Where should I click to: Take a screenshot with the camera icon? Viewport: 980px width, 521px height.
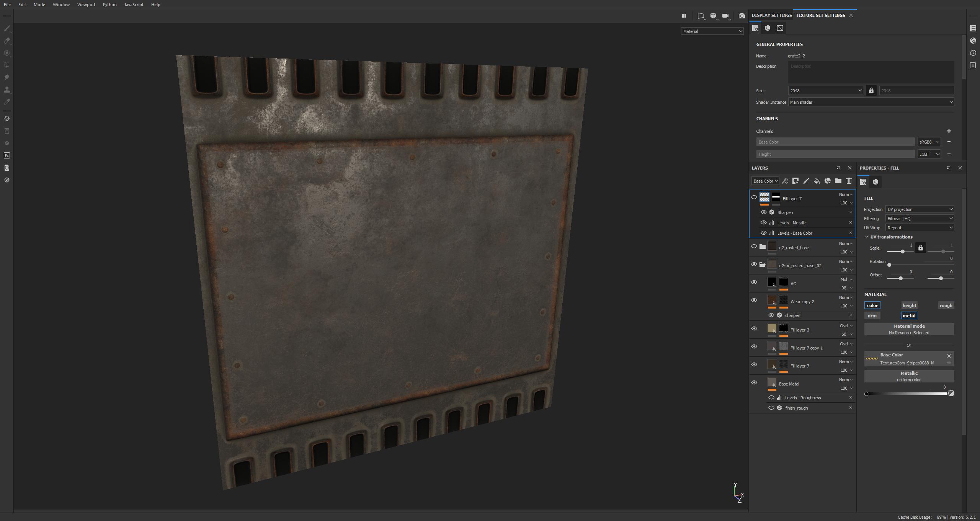pyautogui.click(x=742, y=16)
